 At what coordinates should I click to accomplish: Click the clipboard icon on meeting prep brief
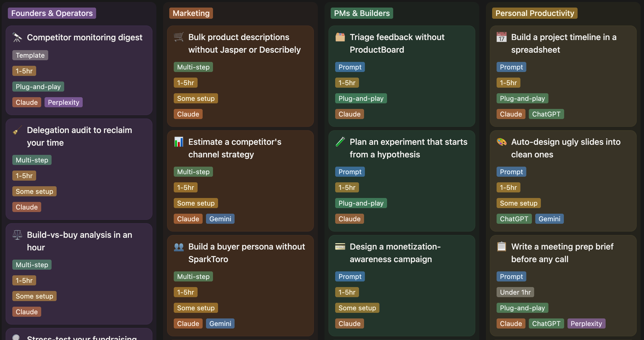(x=502, y=246)
